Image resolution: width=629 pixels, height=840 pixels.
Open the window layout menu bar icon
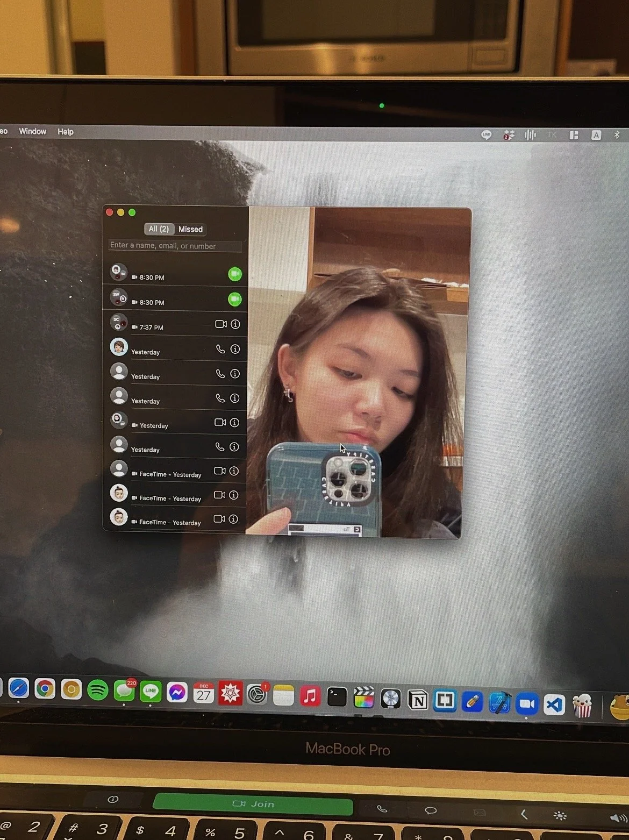(574, 135)
